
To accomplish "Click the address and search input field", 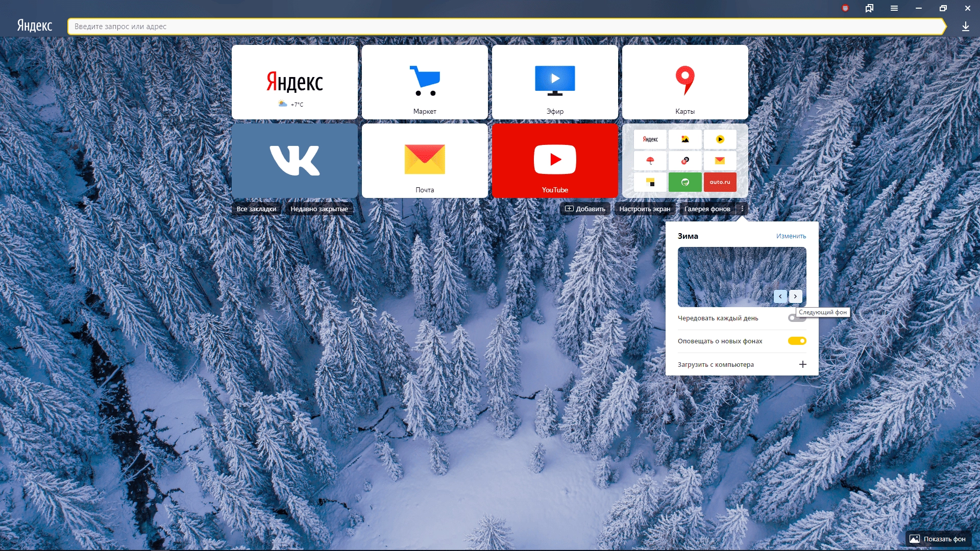I will tap(506, 27).
